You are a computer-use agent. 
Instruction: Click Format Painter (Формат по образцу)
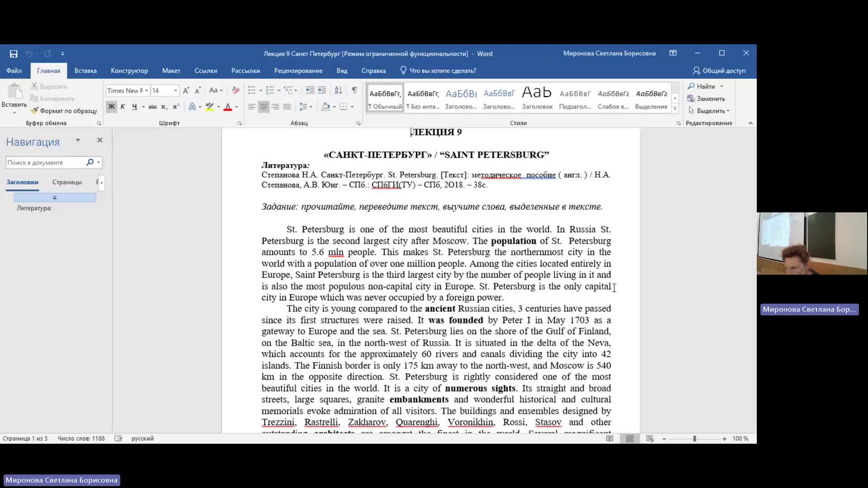click(64, 111)
